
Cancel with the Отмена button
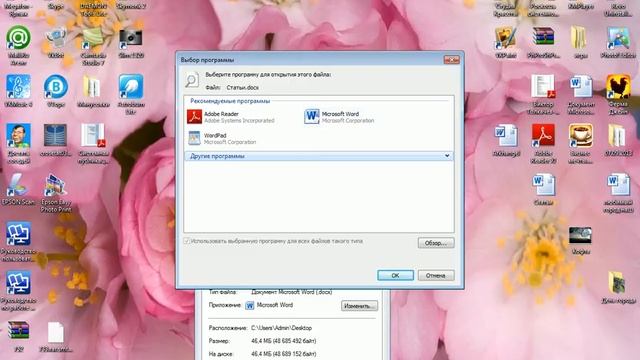436,276
